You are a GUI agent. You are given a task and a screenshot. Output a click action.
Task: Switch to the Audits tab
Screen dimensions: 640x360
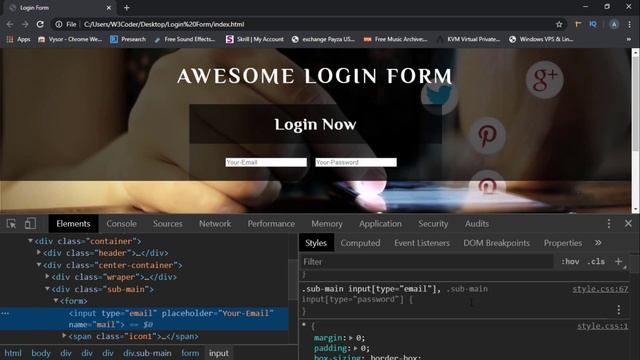(477, 224)
